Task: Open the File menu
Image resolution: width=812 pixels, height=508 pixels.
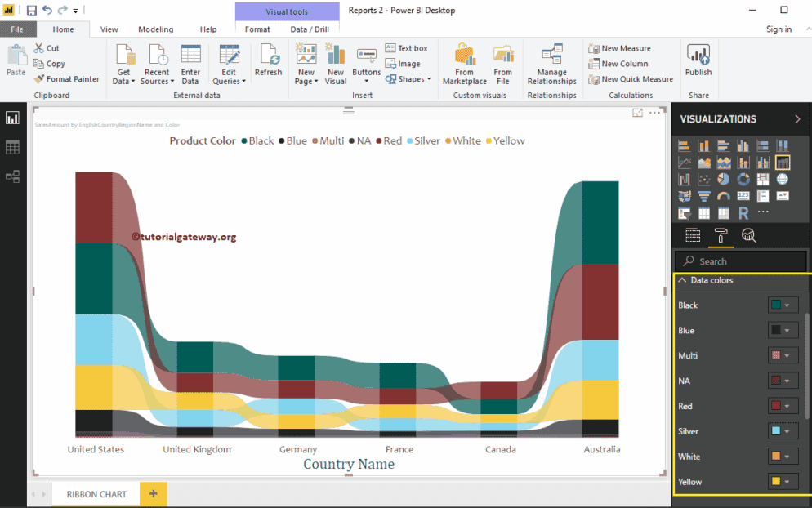Action: pyautogui.click(x=17, y=29)
